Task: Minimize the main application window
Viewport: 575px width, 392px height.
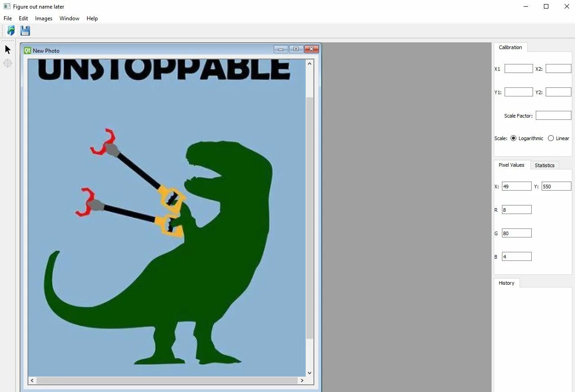Action: [x=526, y=6]
